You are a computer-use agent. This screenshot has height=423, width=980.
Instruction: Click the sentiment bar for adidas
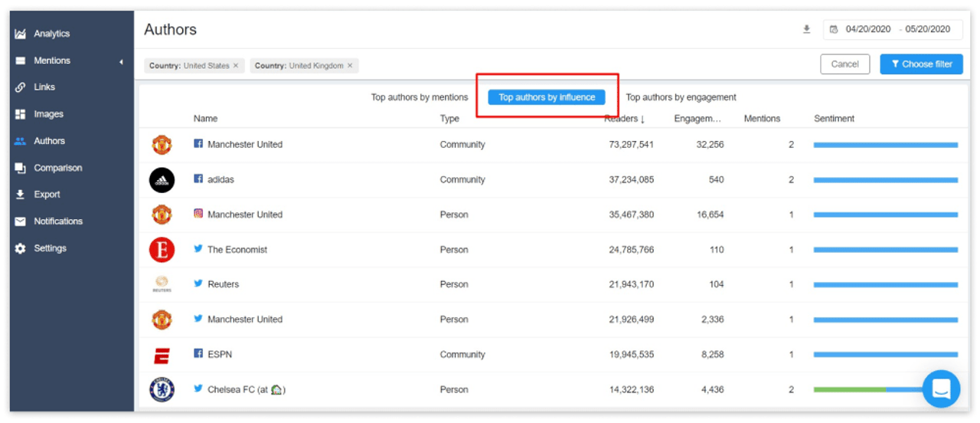[x=885, y=180]
